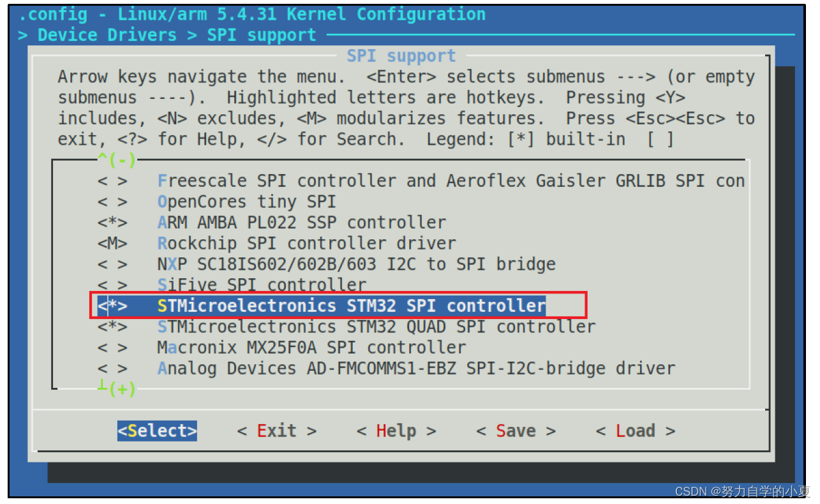Choose the Exit button
The image size is (820, 504).
(x=277, y=431)
